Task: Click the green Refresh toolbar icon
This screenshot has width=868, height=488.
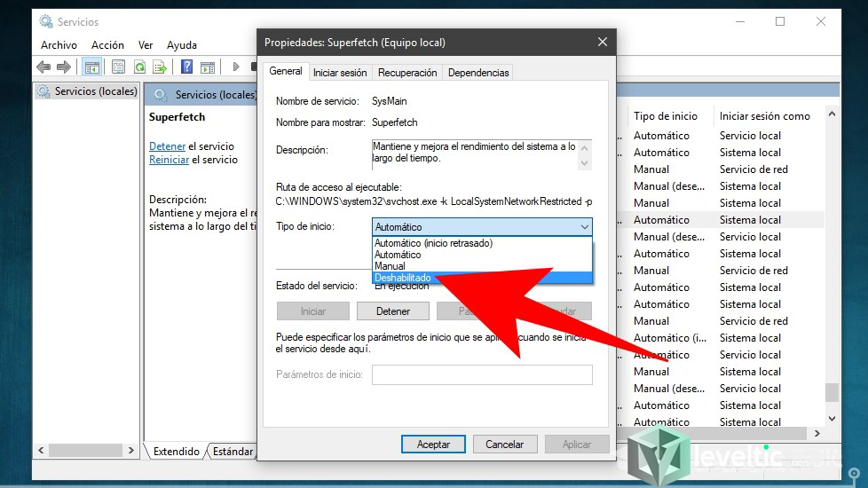Action: [139, 67]
